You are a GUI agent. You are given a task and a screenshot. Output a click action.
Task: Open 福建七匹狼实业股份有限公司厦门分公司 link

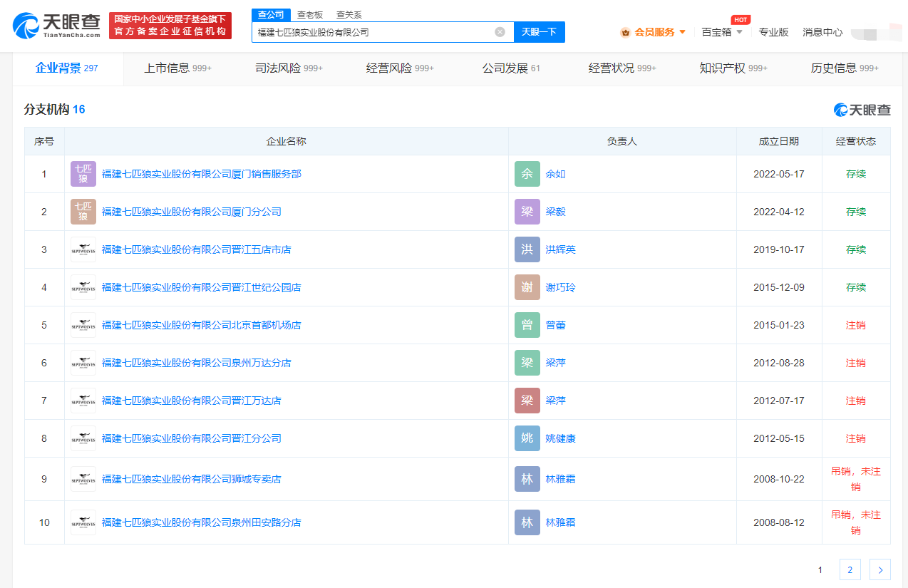tap(192, 212)
